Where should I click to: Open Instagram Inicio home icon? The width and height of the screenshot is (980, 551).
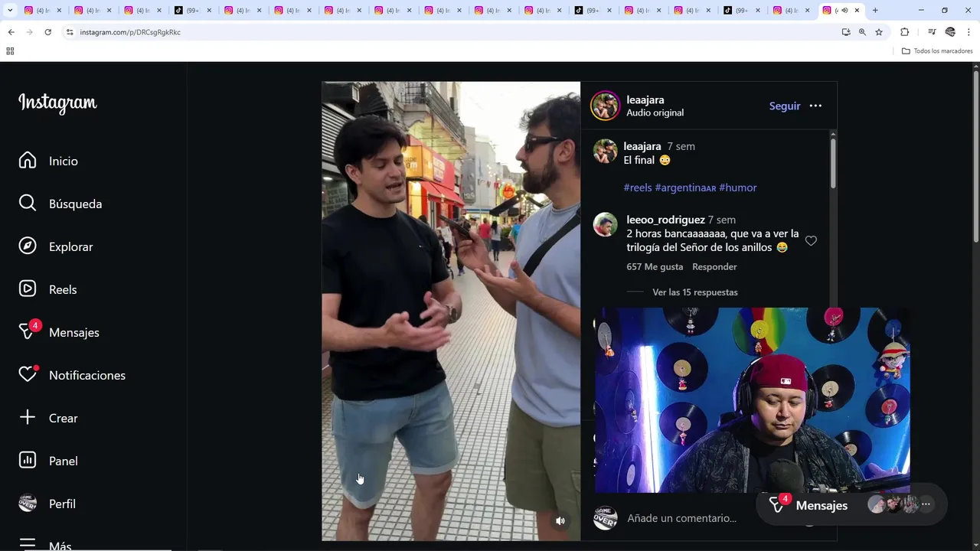tap(28, 160)
